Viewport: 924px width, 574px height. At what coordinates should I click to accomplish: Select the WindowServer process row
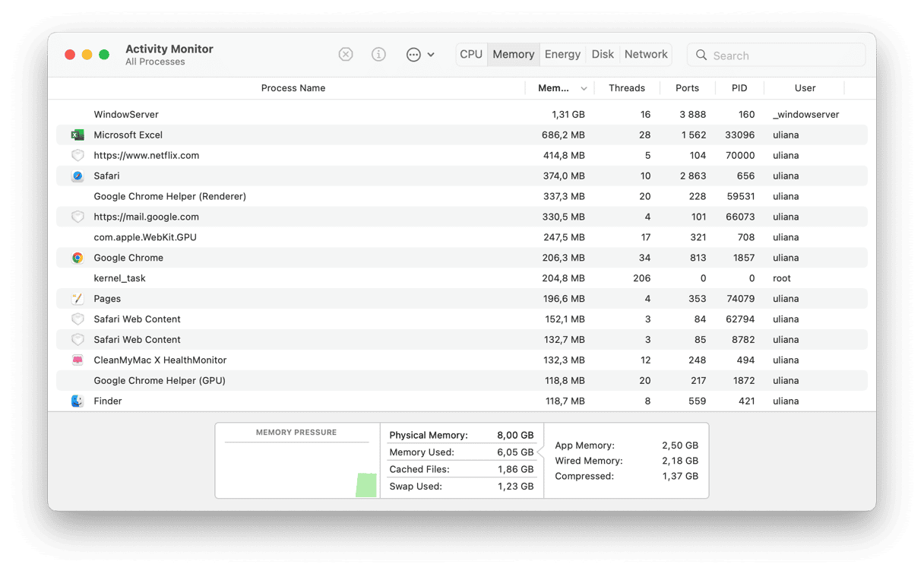point(304,115)
